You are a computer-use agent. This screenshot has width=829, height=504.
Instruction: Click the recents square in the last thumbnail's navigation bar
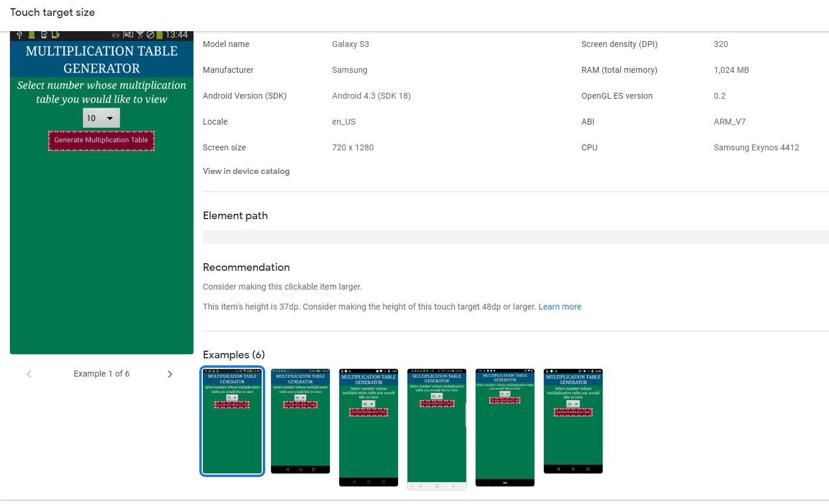click(587, 469)
